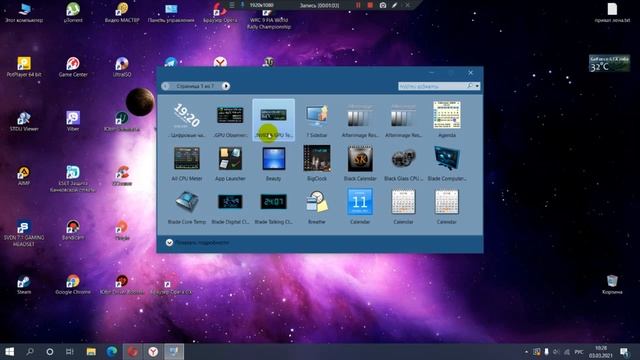The image size is (640, 360).
Task: Pick the Black Calendar gadget
Action: (360, 163)
